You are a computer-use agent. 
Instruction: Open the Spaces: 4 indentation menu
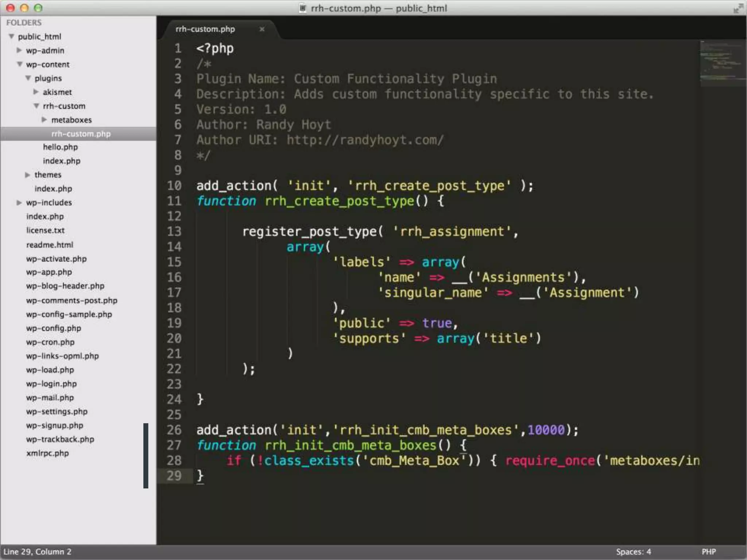pyautogui.click(x=634, y=552)
